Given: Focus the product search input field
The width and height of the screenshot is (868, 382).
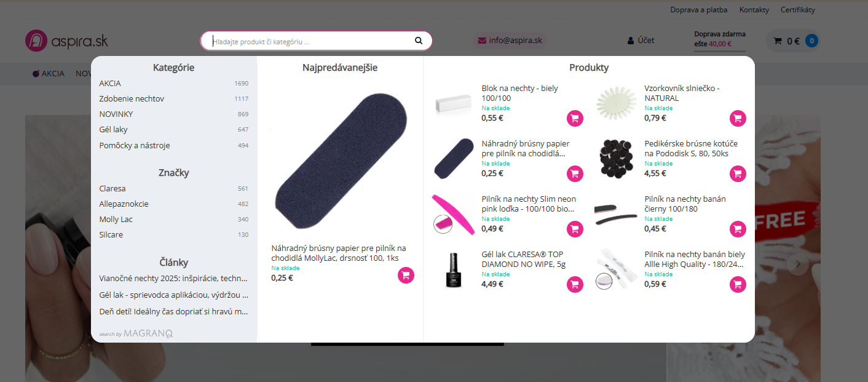Looking at the screenshot, I should pyautogui.click(x=310, y=41).
